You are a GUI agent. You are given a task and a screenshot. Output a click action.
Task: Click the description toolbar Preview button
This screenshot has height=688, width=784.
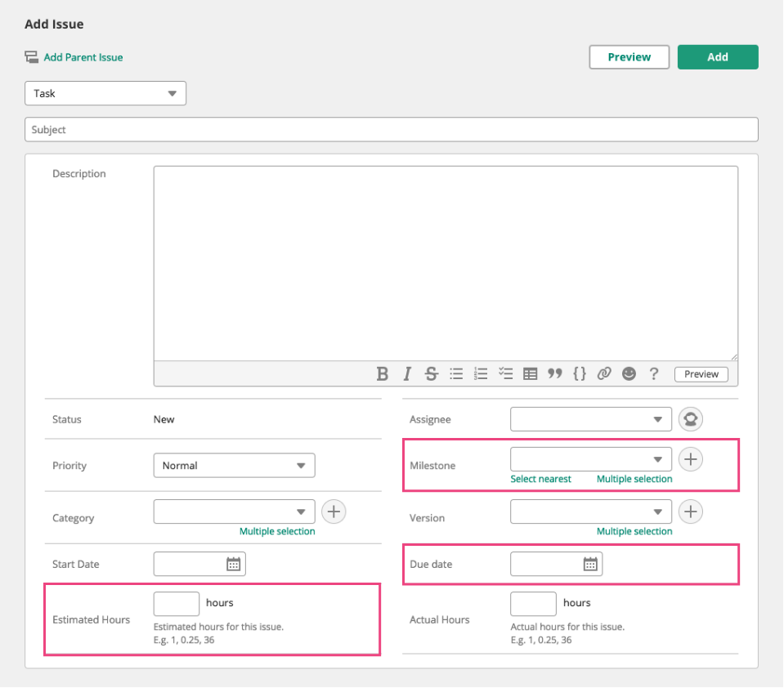coord(701,374)
